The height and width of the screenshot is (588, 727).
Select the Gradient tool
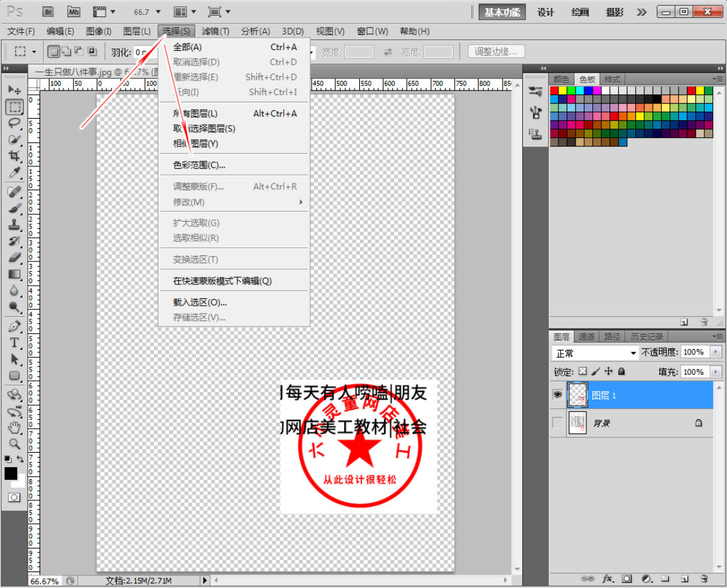[x=15, y=274]
